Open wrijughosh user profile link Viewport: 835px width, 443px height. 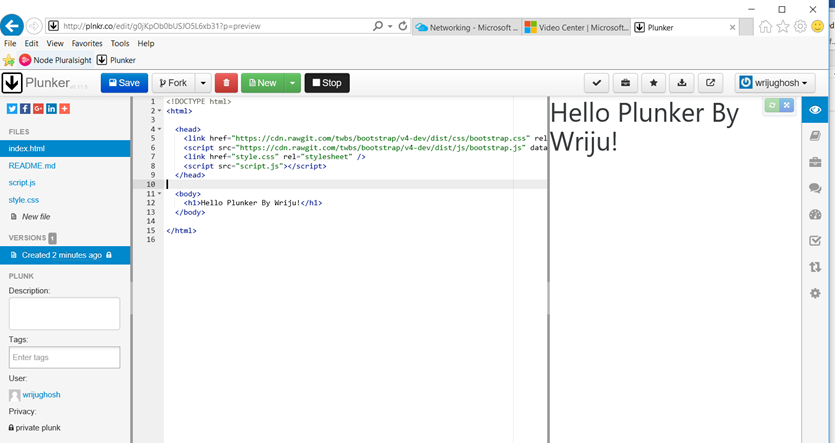click(41, 395)
